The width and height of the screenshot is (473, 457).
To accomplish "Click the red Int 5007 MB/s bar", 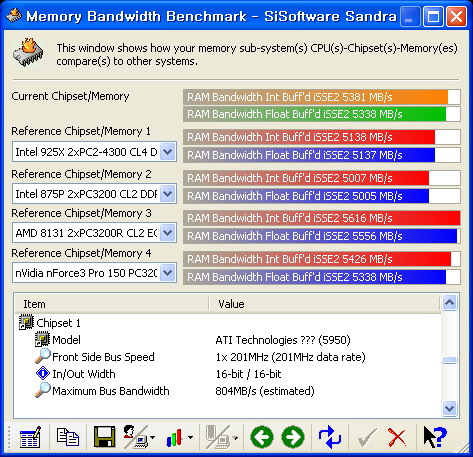I will point(322,178).
